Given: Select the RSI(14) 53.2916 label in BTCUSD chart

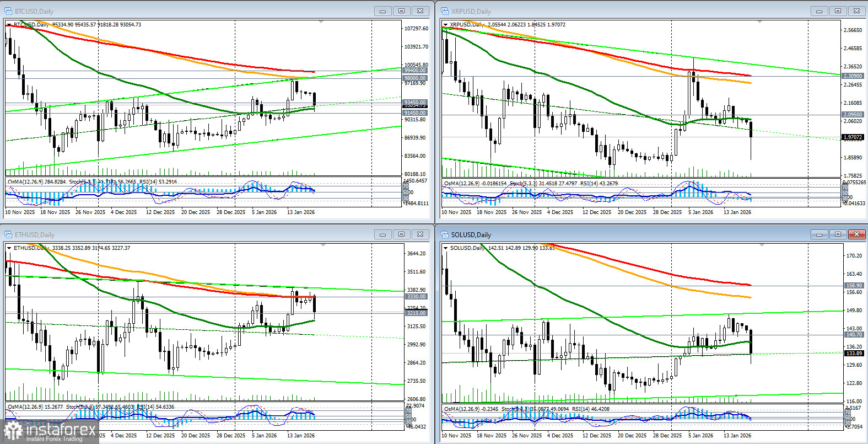Looking at the screenshot, I should (x=158, y=181).
